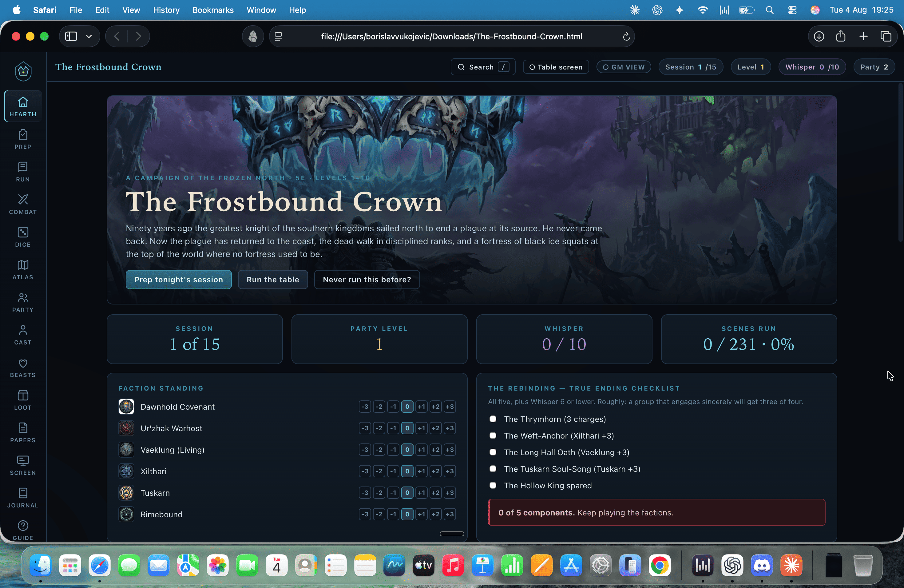The image size is (904, 588).
Task: Open the Session 1/15 counter
Action: tap(691, 67)
